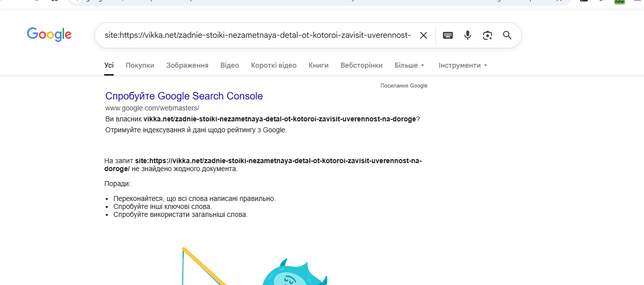Viewport: 644px width, 285px height.
Task: Open the on-screen keyboard input tool
Action: pos(448,35)
